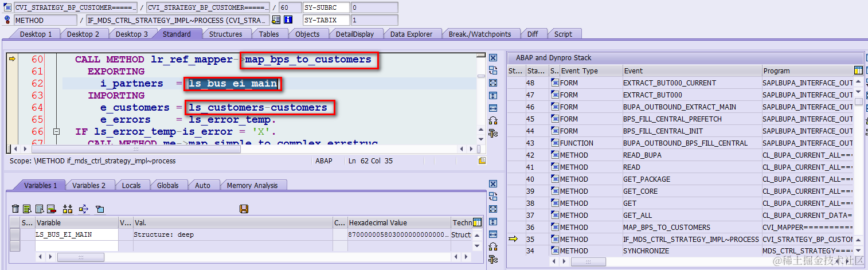Click the FORM icon in stack row 48
Screen dimensions: 868x270
pos(554,83)
